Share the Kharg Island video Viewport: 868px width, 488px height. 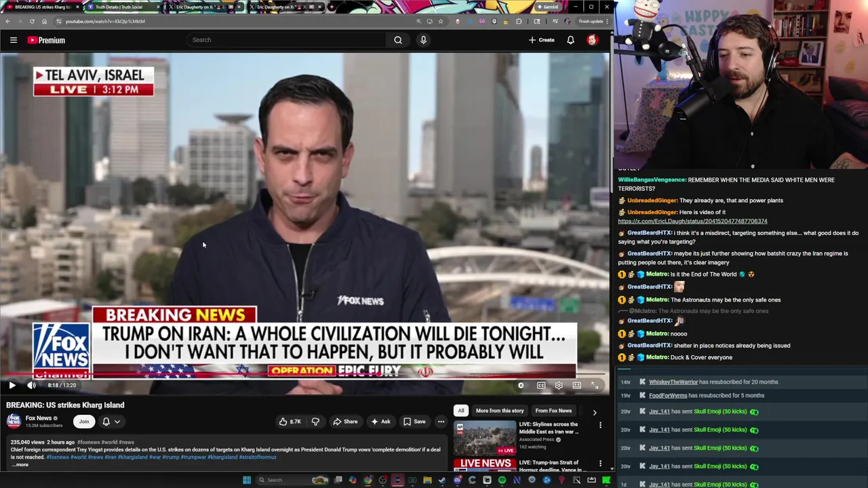click(x=344, y=422)
